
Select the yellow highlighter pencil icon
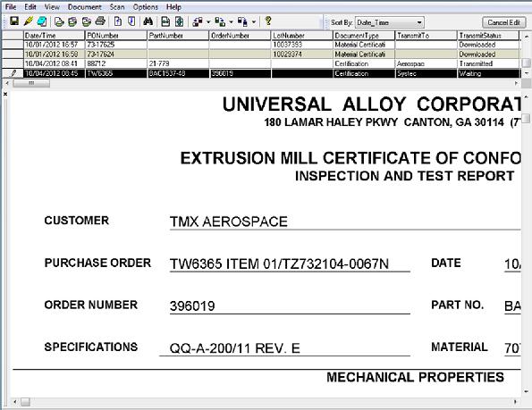[28, 21]
